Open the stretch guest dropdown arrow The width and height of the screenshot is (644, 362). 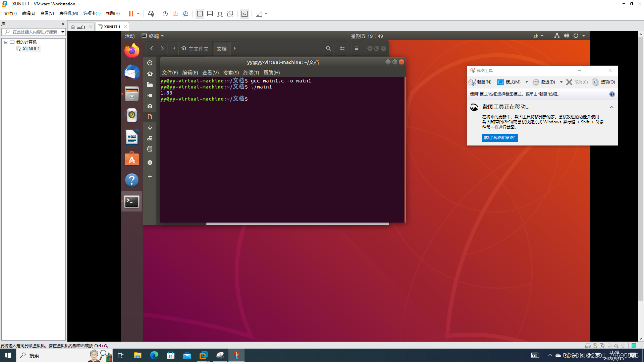pyautogui.click(x=266, y=14)
